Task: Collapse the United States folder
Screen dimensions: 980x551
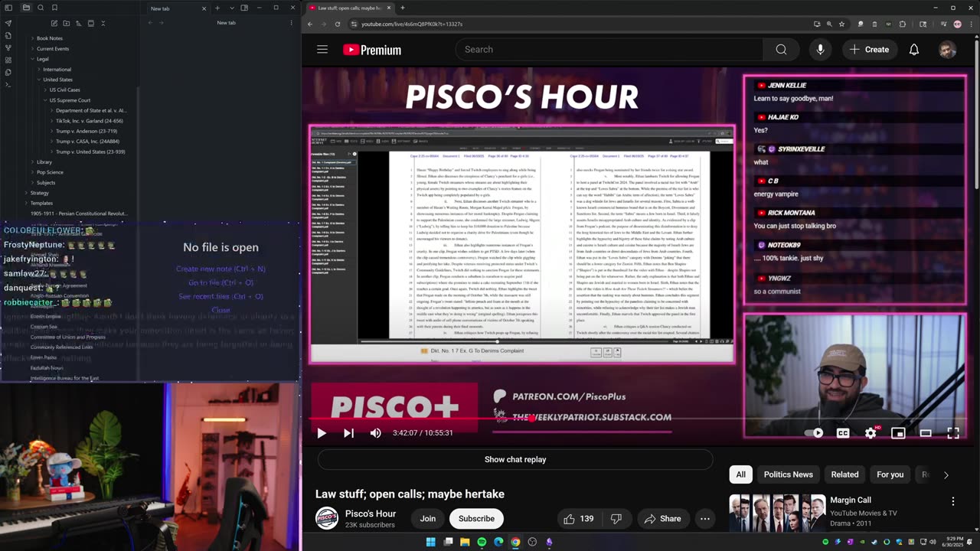Action: [57, 80]
